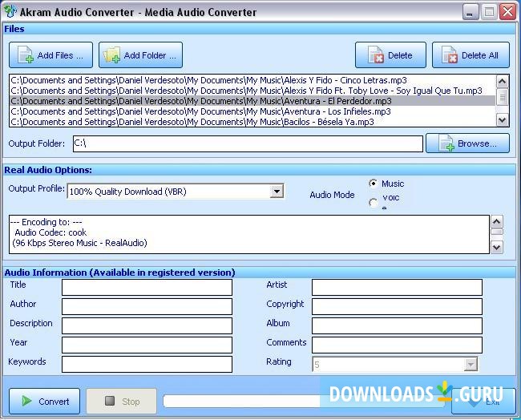This screenshot has width=521, height=420.
Task: Click the encoding info scroll up arrow
Action: 497,222
